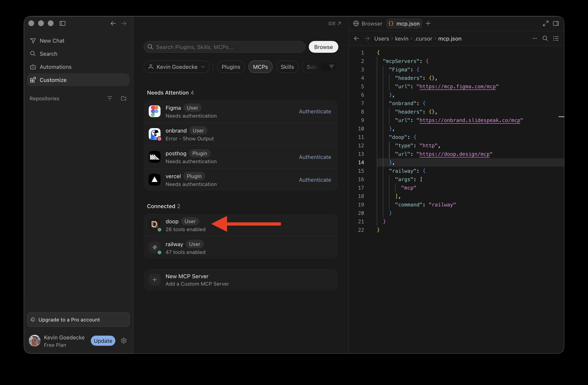Click the kevin breadcrumb folder
588x385 pixels.
(402, 39)
